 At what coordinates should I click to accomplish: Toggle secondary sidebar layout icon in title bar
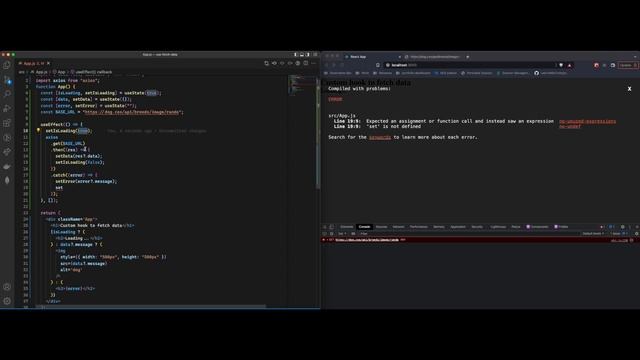pyautogui.click(x=308, y=54)
